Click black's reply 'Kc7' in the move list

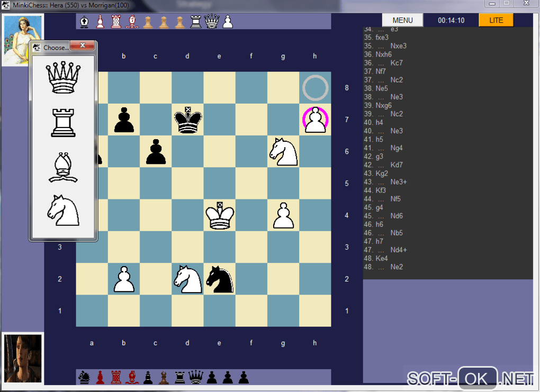point(397,63)
